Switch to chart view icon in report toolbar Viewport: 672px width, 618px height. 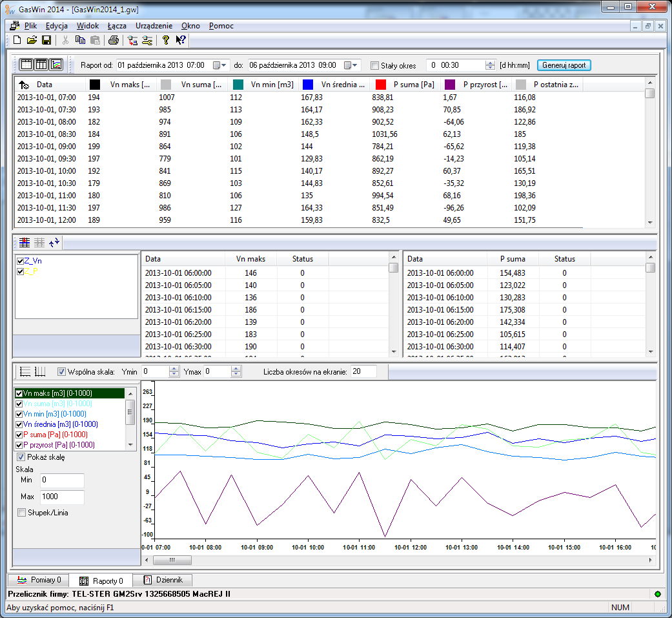coord(56,65)
